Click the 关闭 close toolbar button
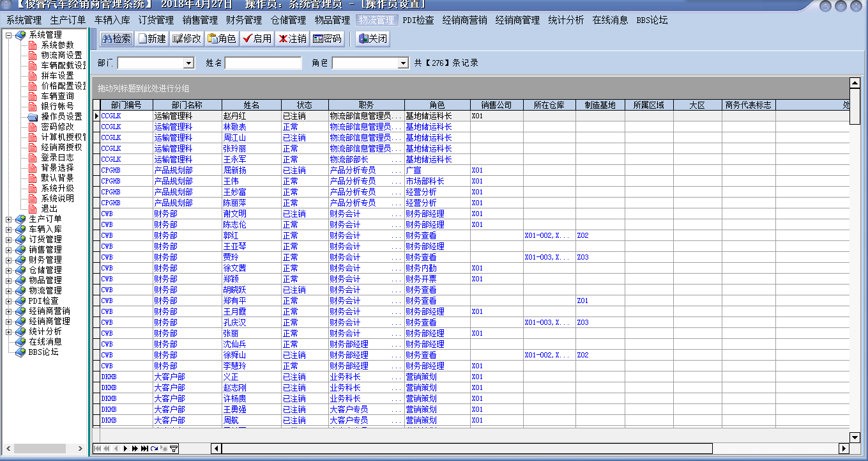 tap(372, 39)
